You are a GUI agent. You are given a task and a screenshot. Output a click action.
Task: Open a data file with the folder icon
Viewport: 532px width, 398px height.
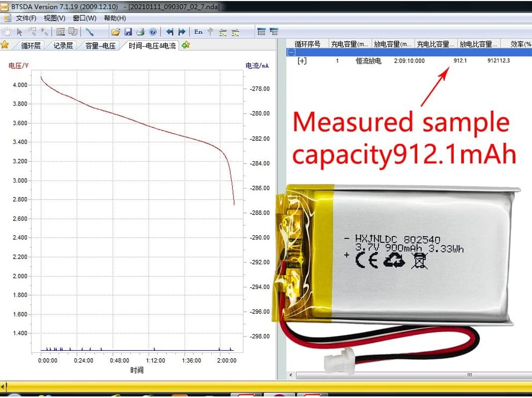point(116,31)
